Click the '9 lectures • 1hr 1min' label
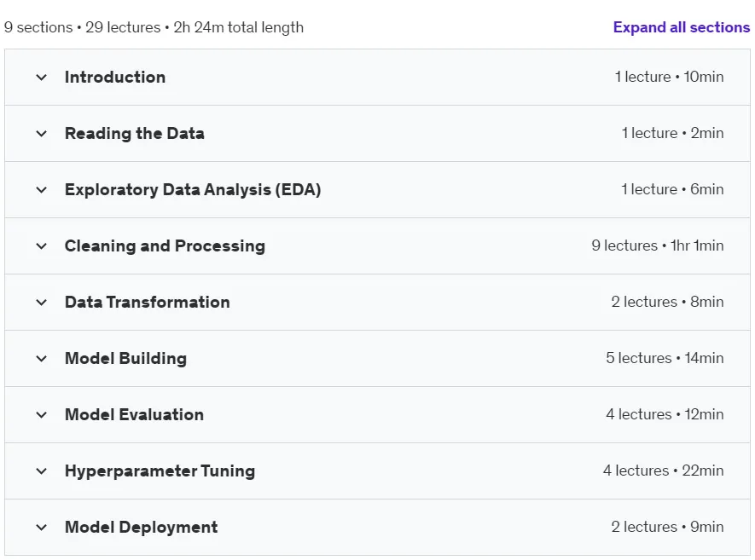 pyautogui.click(x=657, y=245)
